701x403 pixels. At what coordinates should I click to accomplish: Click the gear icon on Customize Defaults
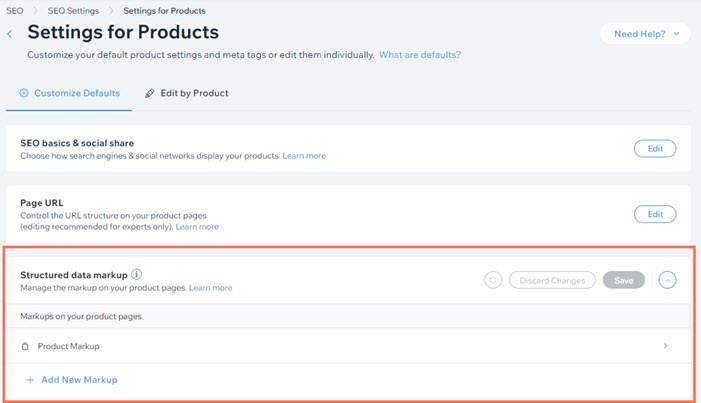point(24,93)
